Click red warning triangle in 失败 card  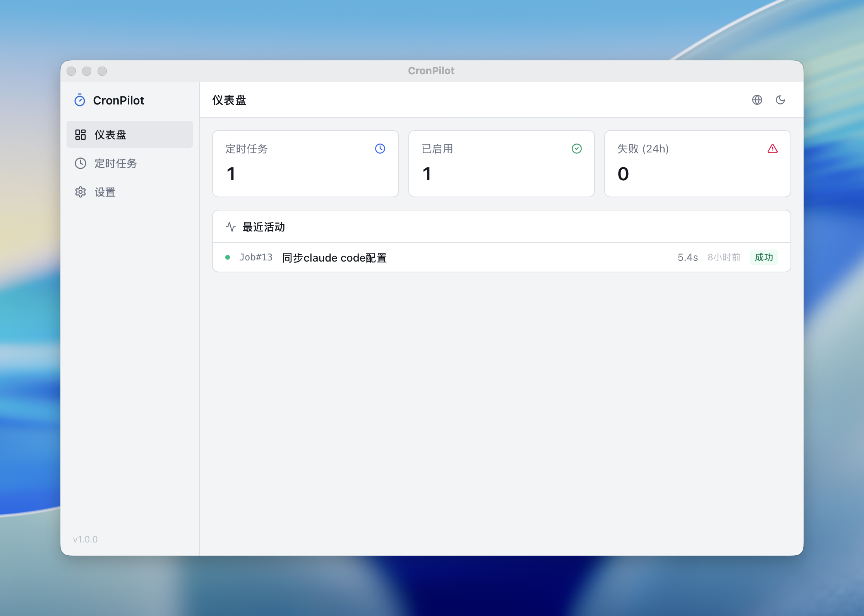[x=772, y=149]
